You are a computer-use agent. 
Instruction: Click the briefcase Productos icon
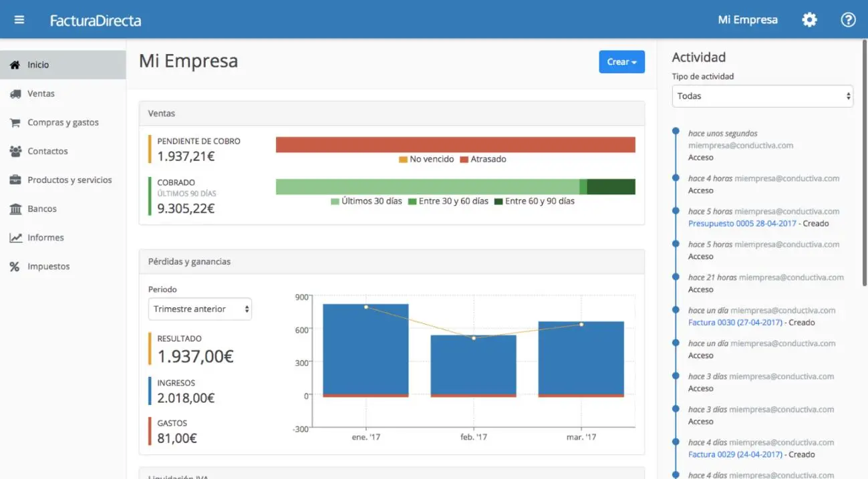tap(15, 180)
